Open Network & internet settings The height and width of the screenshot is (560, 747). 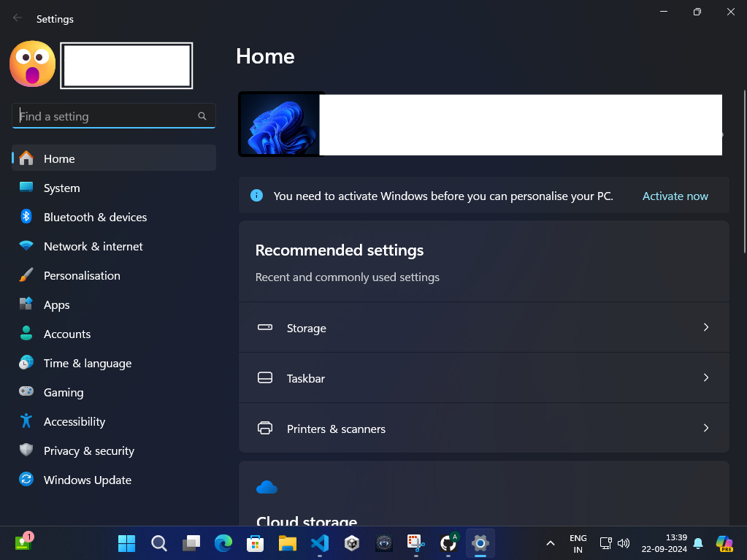[x=113, y=246]
